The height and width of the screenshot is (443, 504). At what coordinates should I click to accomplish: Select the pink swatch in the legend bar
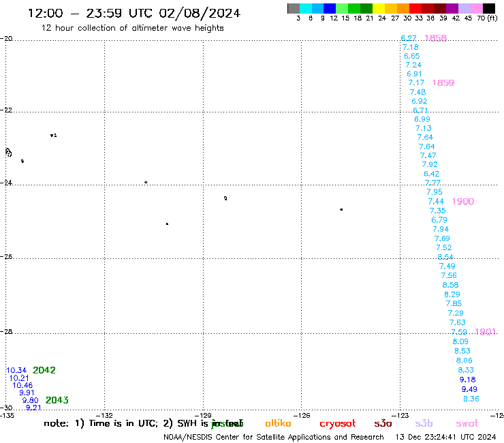point(477,8)
